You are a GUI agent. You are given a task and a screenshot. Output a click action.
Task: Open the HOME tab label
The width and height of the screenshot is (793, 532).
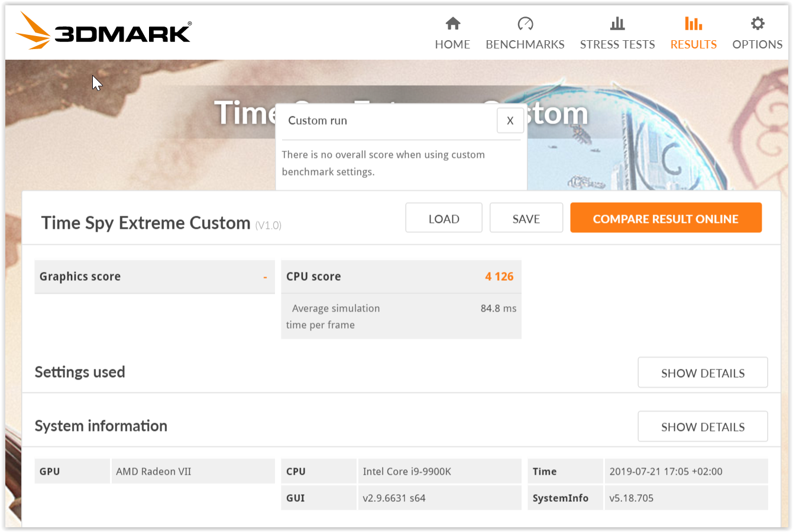click(452, 44)
